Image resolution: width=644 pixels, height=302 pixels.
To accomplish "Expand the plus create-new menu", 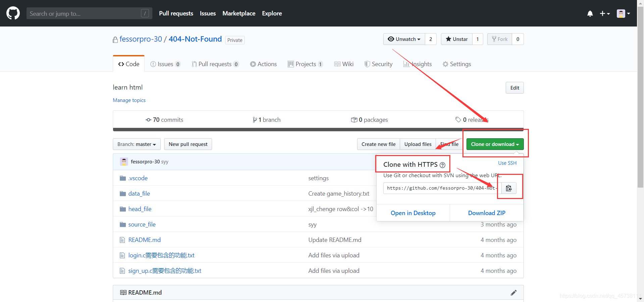I will point(605,13).
